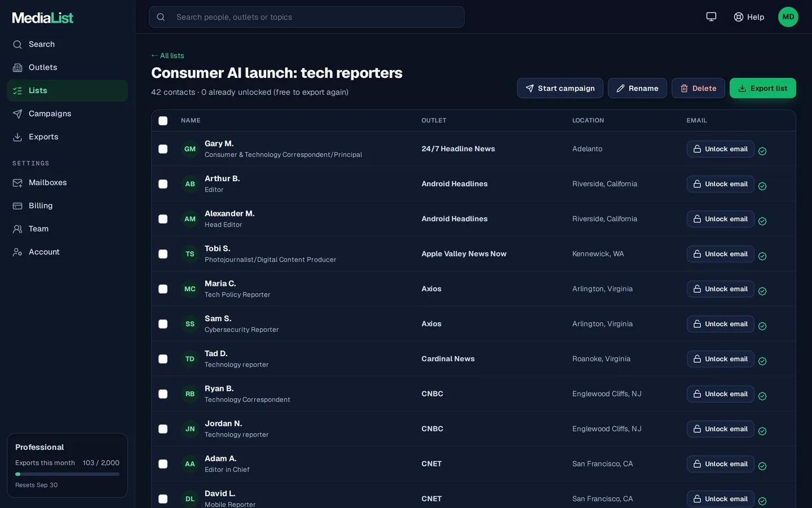Click the TD avatar for Tad D.
812x508 pixels.
tap(190, 359)
